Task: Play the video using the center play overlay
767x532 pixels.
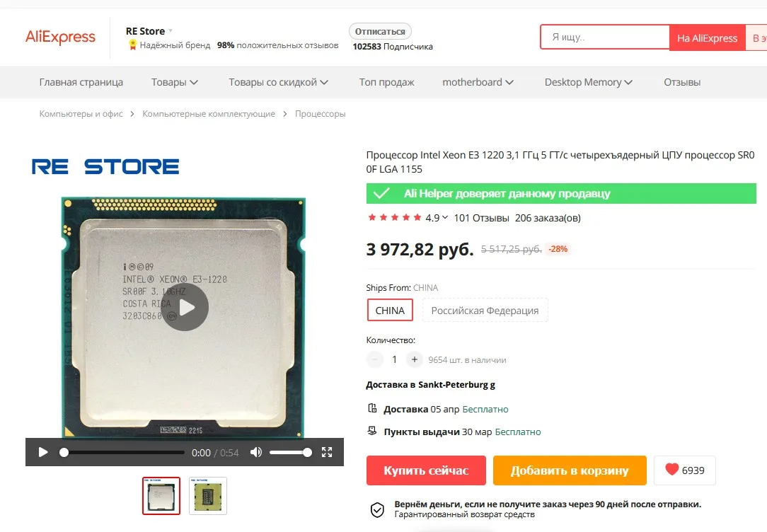Action: click(185, 308)
